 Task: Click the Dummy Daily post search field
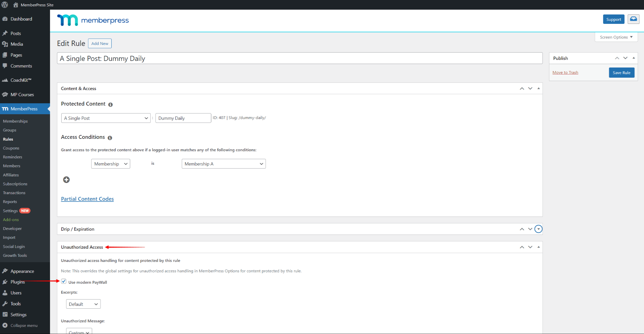click(x=183, y=118)
